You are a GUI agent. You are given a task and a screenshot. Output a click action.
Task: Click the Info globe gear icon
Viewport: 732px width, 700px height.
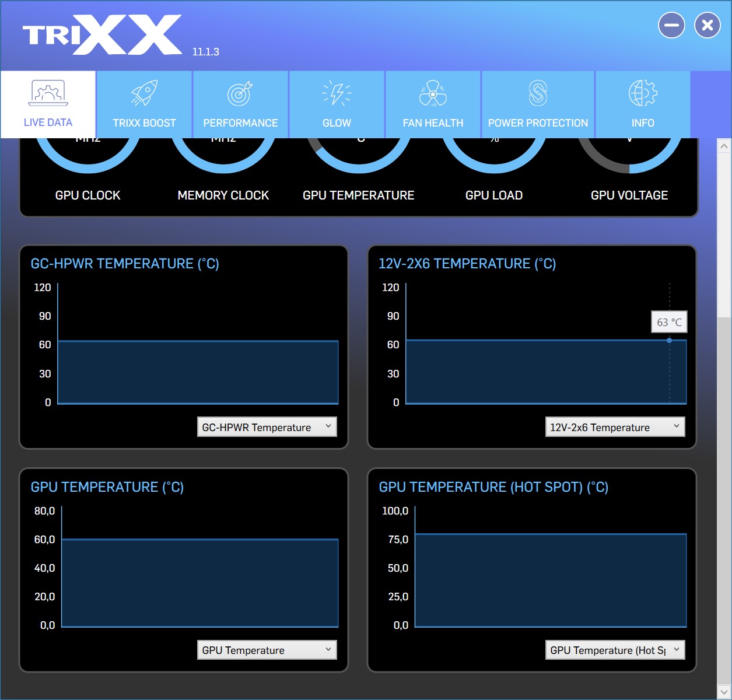(x=643, y=93)
